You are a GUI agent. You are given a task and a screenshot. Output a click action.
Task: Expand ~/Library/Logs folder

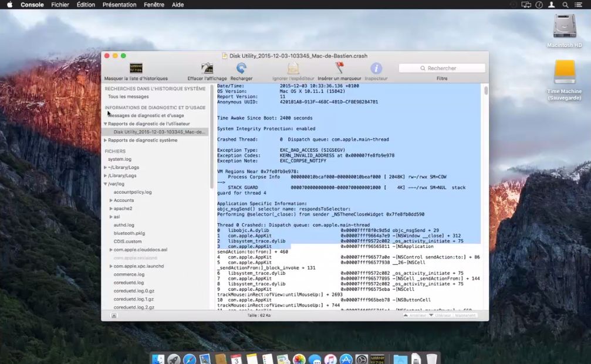(x=106, y=167)
